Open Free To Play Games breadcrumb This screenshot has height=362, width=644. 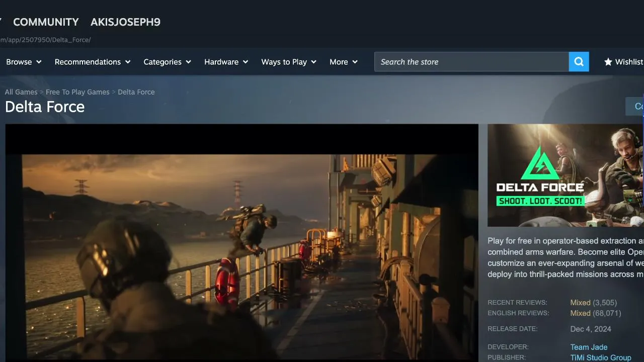tap(77, 92)
